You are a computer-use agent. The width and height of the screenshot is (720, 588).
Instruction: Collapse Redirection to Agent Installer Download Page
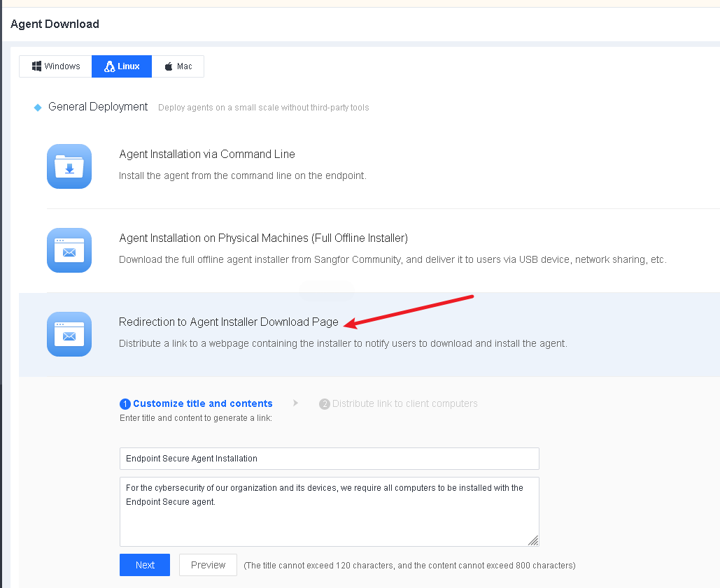[228, 322]
